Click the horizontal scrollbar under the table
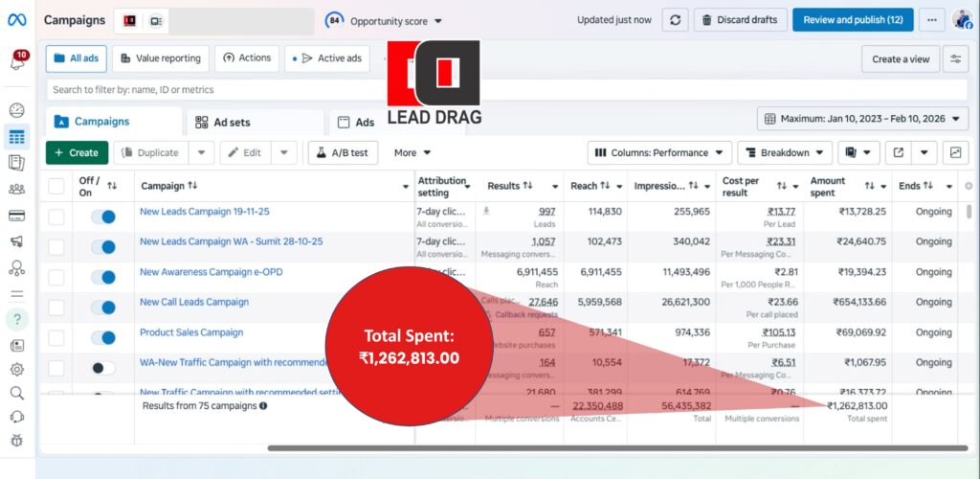The height and width of the screenshot is (479, 980). click(x=574, y=447)
